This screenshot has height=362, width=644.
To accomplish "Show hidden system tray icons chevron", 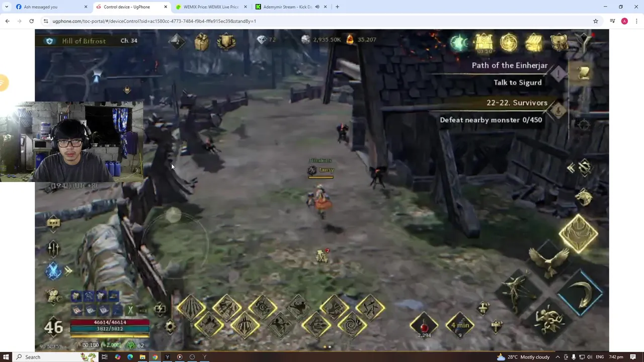I will point(557,357).
